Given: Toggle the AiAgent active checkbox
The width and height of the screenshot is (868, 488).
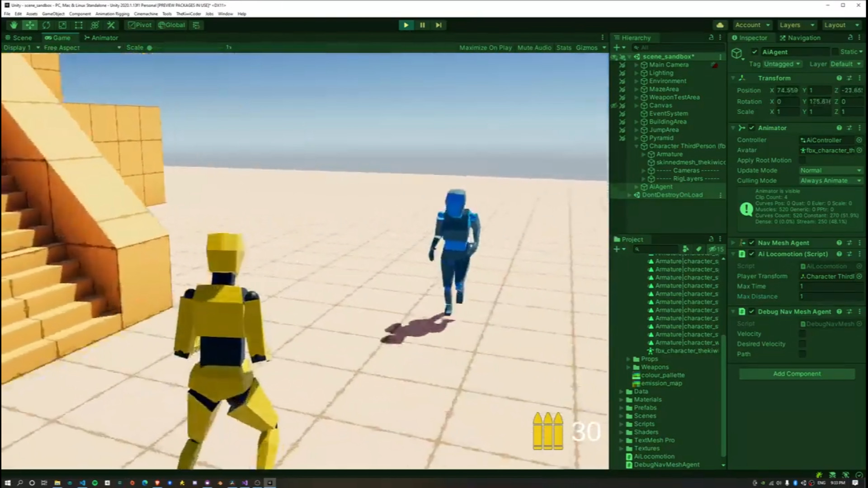Looking at the screenshot, I should point(754,52).
